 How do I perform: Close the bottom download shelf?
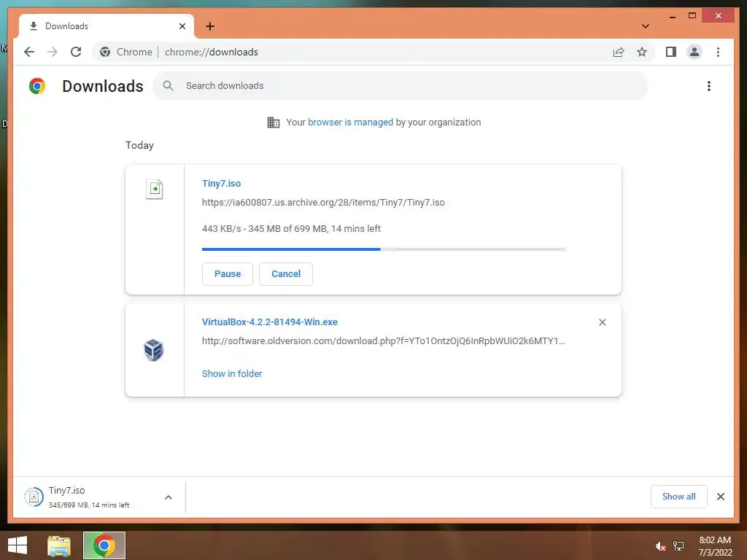pos(720,497)
